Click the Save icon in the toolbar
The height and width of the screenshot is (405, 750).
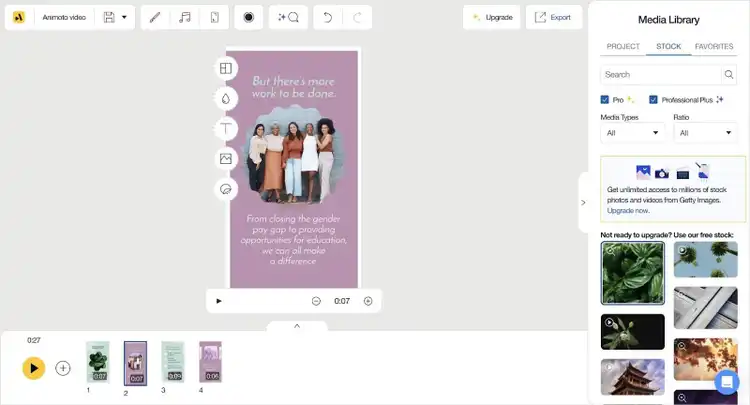point(109,17)
